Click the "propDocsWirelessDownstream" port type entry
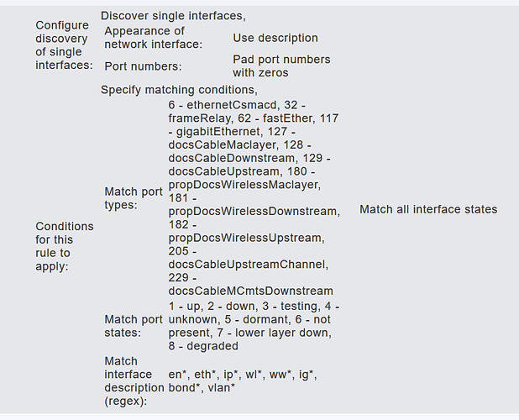 click(x=253, y=211)
